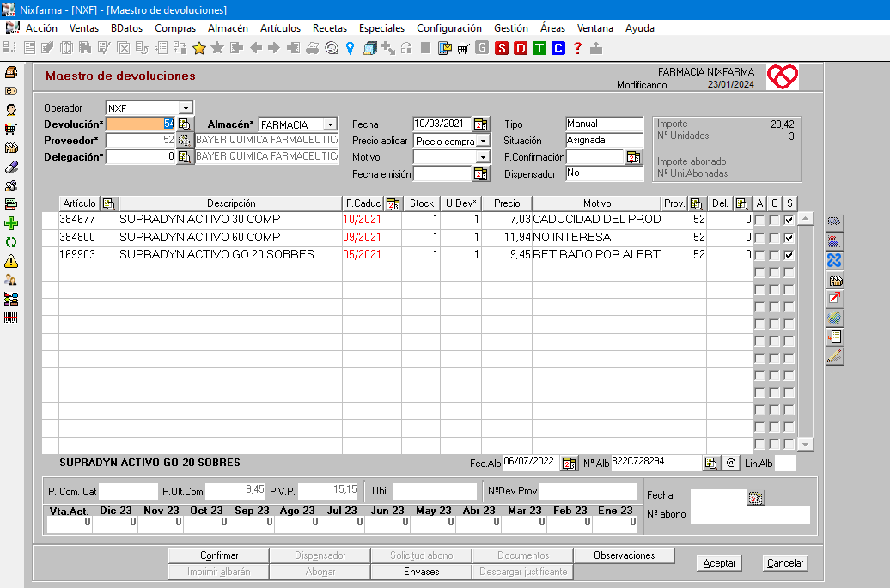Click the RETIRADO POR ALERT motivo cell

point(596,255)
